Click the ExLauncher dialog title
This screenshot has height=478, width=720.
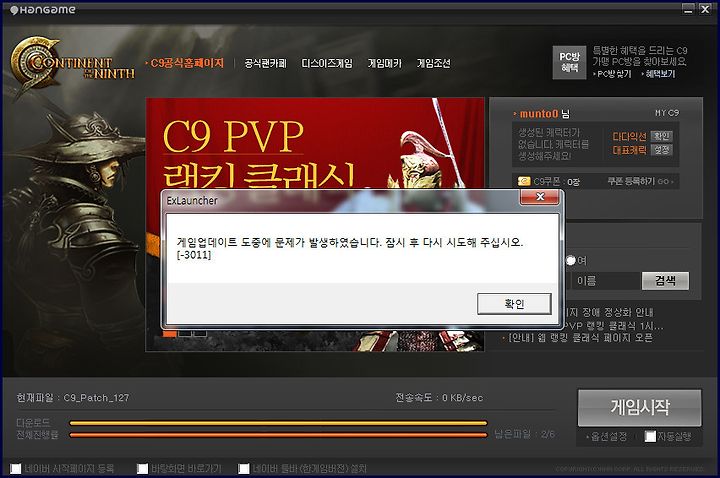point(192,201)
